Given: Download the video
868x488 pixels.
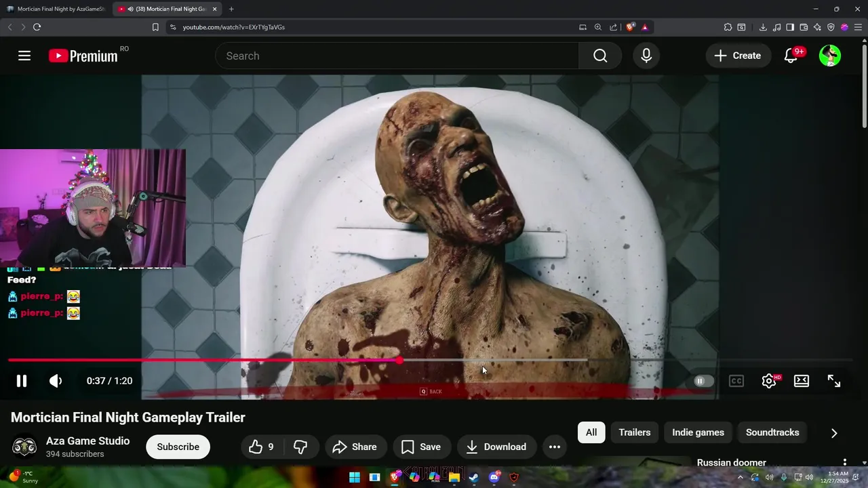Looking at the screenshot, I should click(x=496, y=447).
